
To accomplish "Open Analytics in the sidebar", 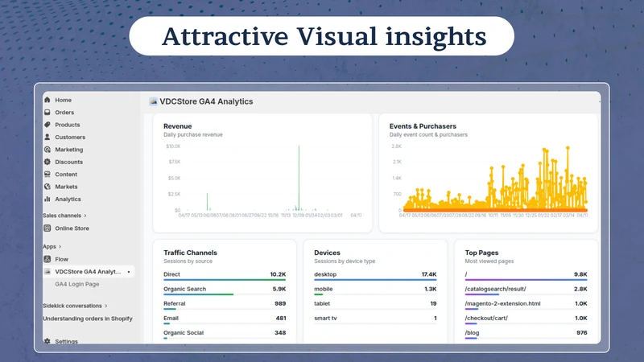I will click(x=68, y=199).
